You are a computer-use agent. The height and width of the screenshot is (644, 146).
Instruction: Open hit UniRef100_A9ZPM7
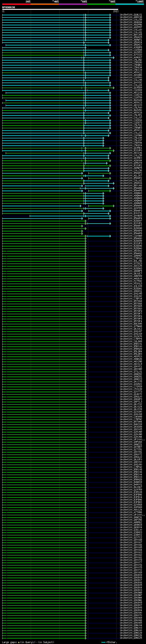click(131, 27)
